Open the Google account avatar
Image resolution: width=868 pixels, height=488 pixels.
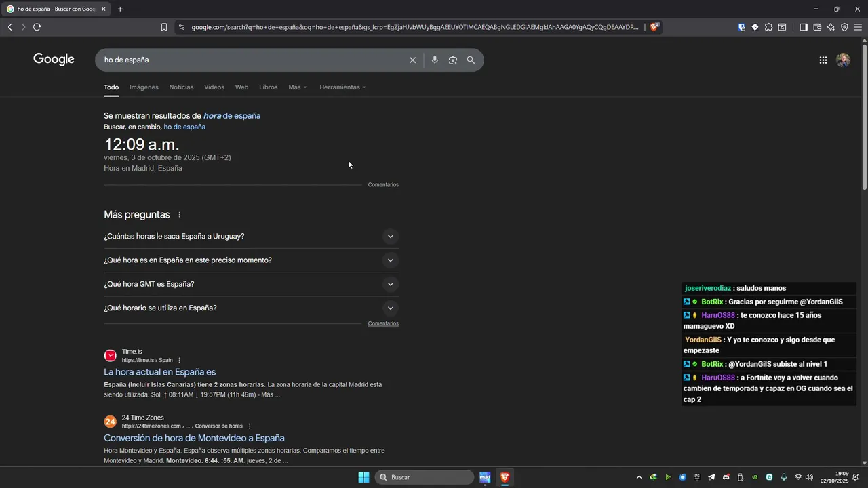[844, 60]
